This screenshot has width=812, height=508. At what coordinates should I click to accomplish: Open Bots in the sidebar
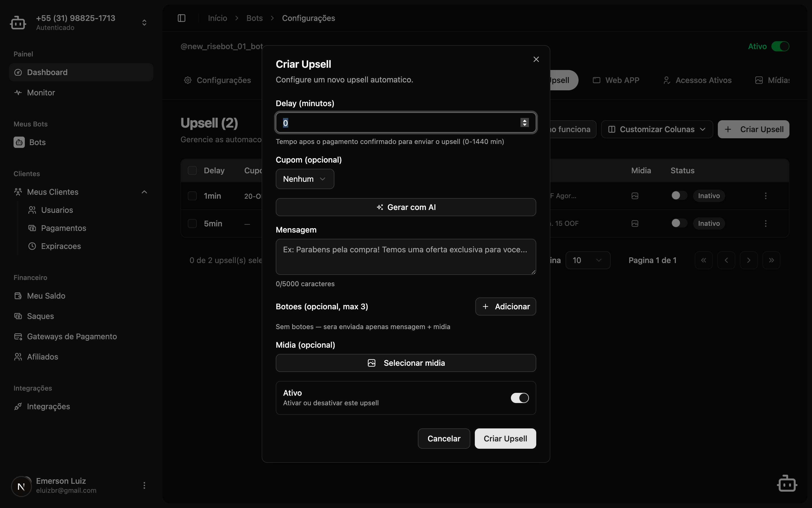coord(81,142)
